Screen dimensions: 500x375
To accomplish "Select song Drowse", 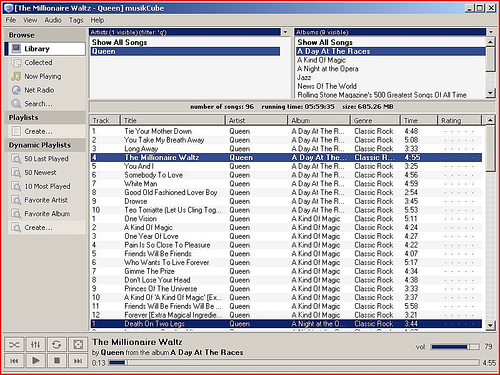I will [x=286, y=201].
